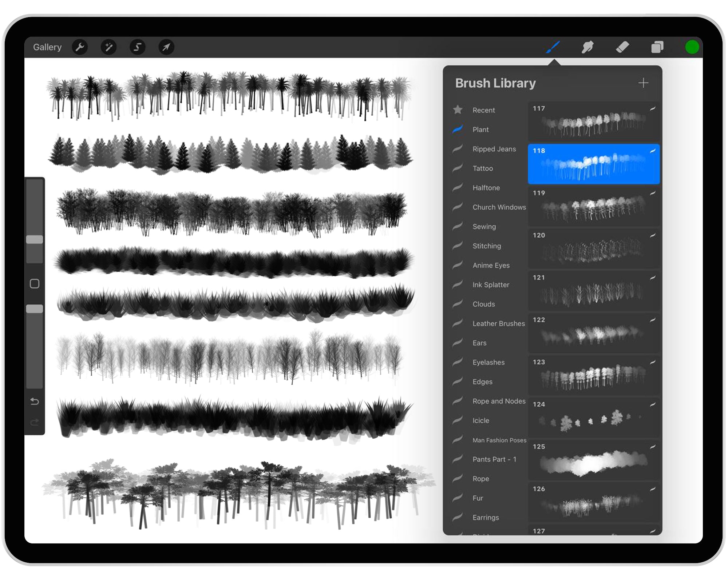Select the Eraser tool
The image size is (728, 578).
(x=622, y=47)
